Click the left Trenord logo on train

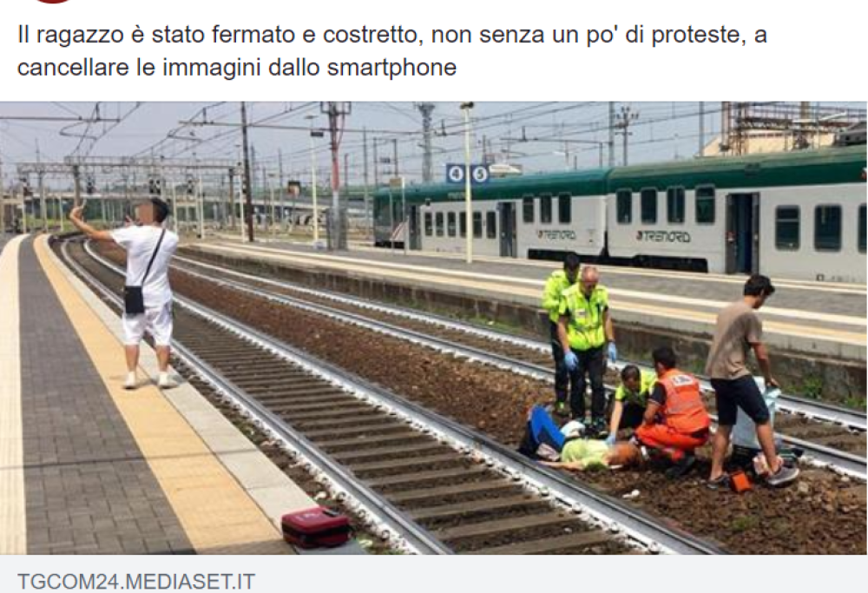pos(556,234)
